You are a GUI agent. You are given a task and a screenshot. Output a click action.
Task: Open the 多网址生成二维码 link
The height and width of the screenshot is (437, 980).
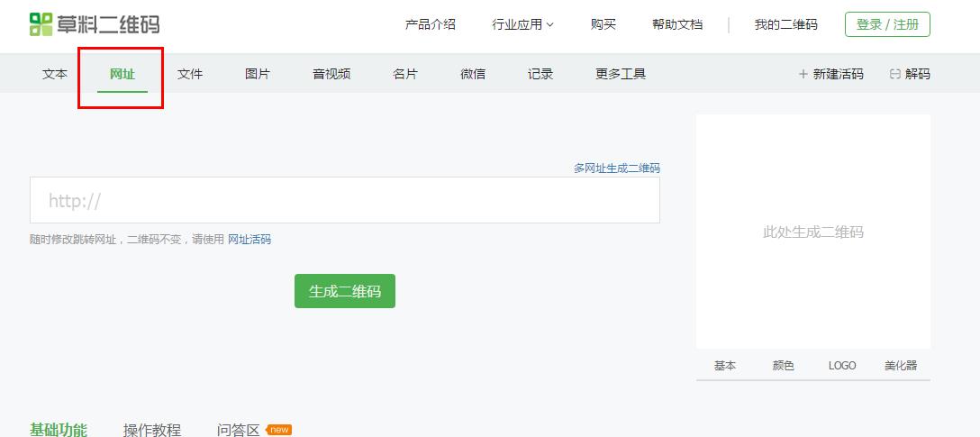(616, 168)
